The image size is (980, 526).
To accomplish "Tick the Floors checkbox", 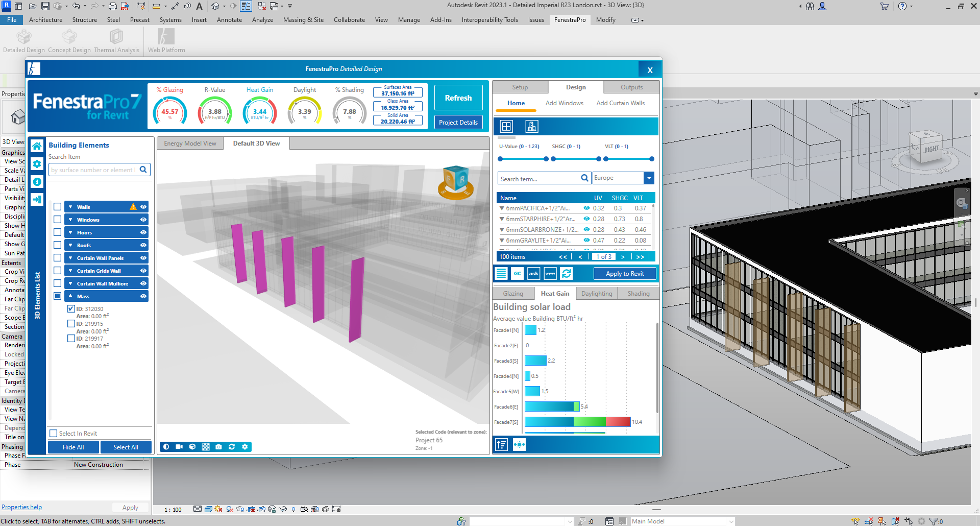I will click(x=57, y=232).
